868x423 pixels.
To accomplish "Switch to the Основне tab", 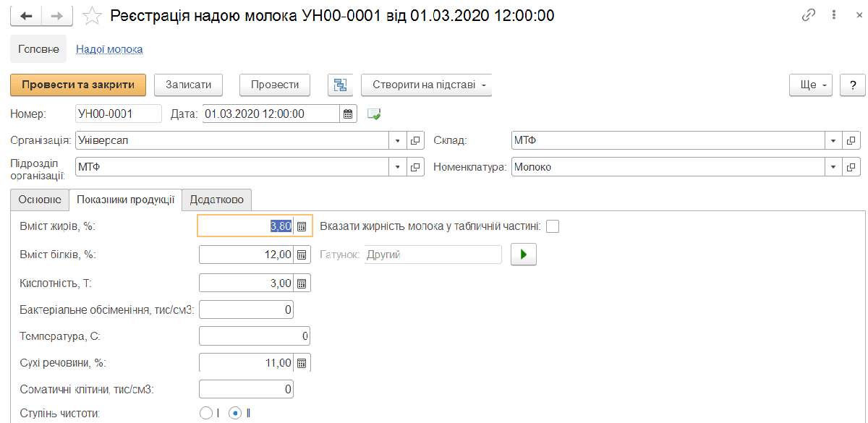I will [x=40, y=200].
